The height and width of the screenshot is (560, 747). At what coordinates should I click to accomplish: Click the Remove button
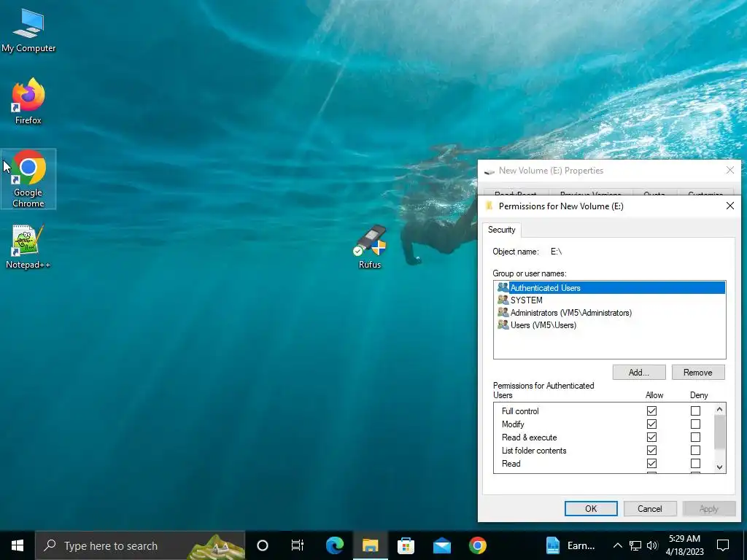(x=698, y=373)
